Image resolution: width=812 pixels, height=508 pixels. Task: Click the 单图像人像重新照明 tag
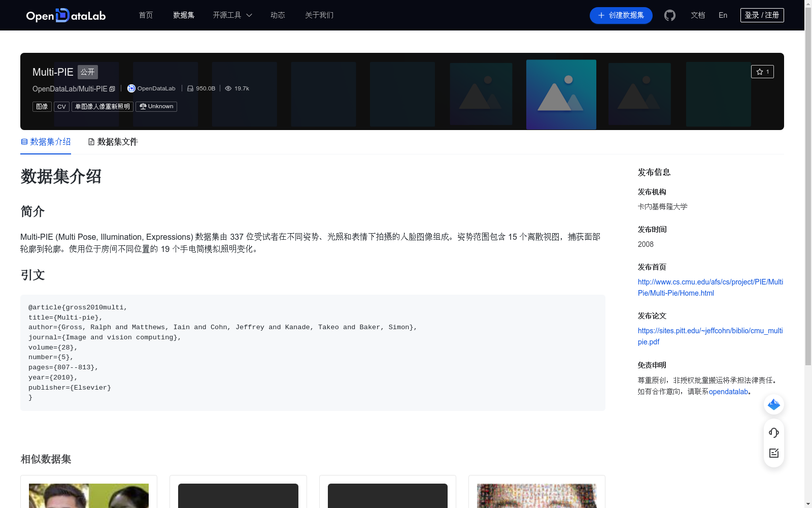tap(103, 107)
